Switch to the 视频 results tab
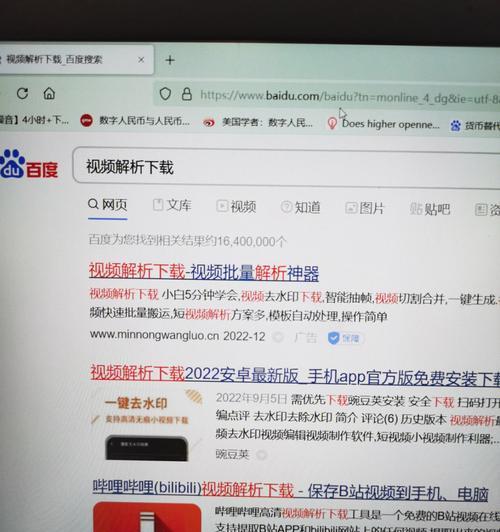 pyautogui.click(x=236, y=206)
